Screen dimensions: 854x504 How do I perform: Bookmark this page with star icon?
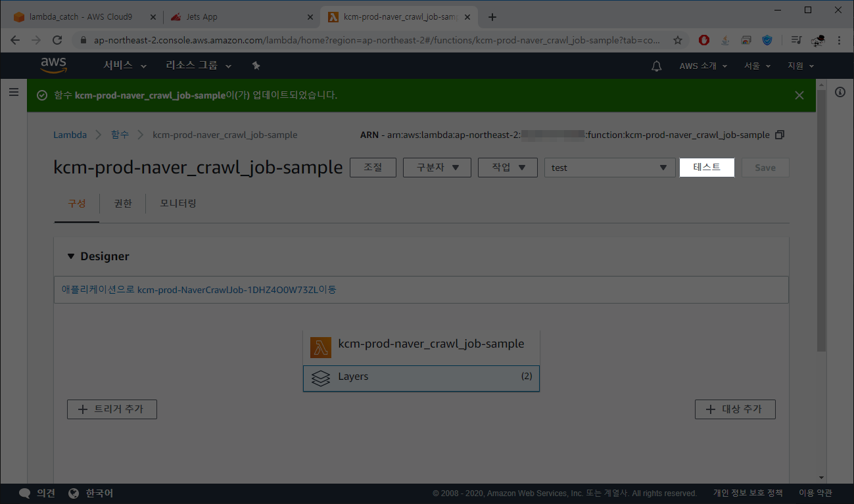(678, 40)
